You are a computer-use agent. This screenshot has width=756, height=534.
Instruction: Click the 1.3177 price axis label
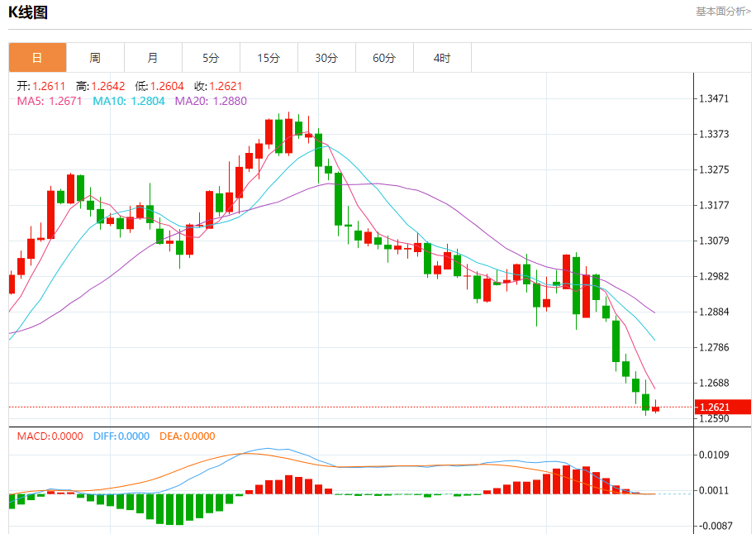pyautogui.click(x=714, y=206)
